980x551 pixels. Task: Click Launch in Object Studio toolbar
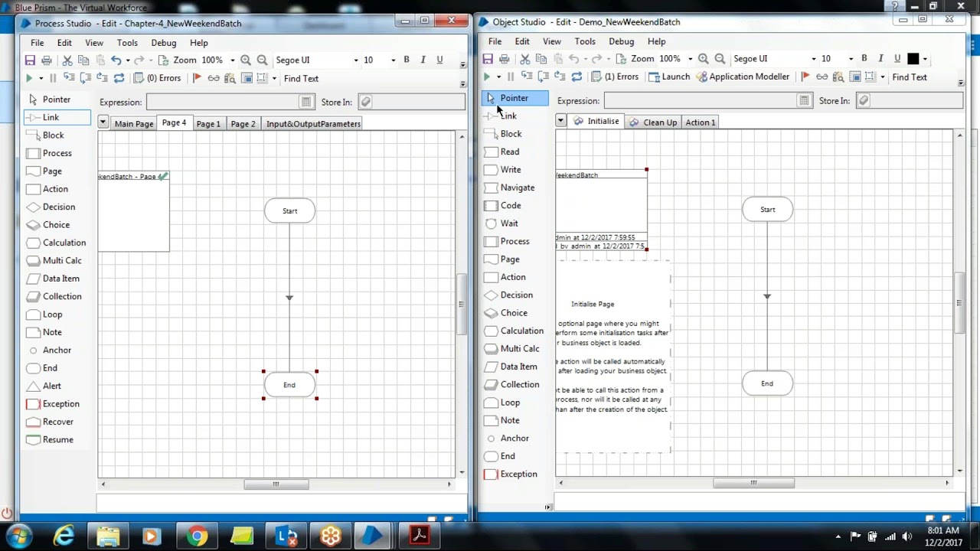668,77
